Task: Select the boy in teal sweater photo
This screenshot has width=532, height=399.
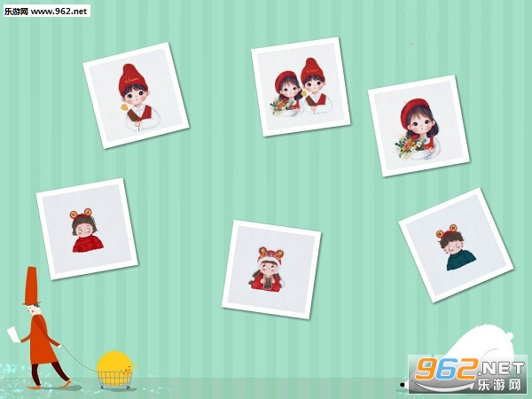Action: [456, 245]
